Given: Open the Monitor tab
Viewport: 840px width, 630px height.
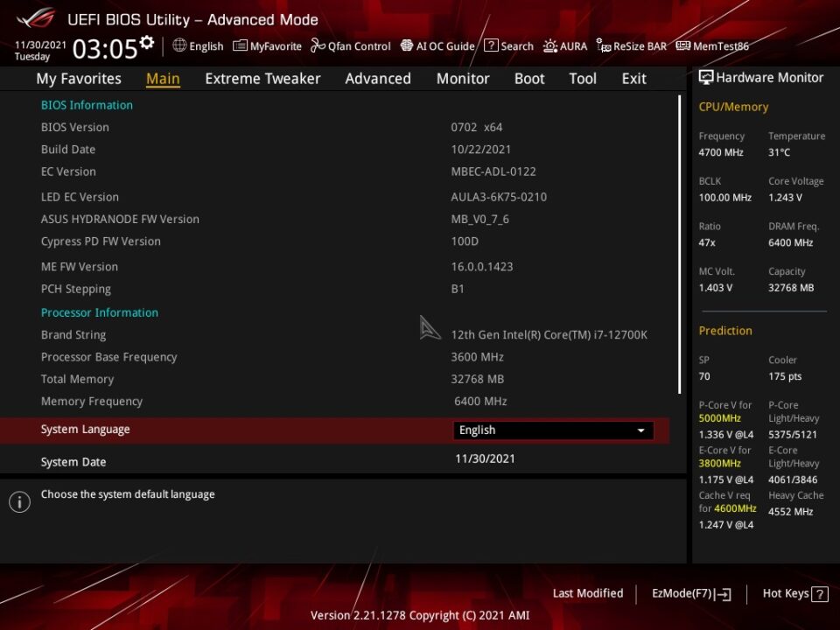Looking at the screenshot, I should pyautogui.click(x=463, y=79).
